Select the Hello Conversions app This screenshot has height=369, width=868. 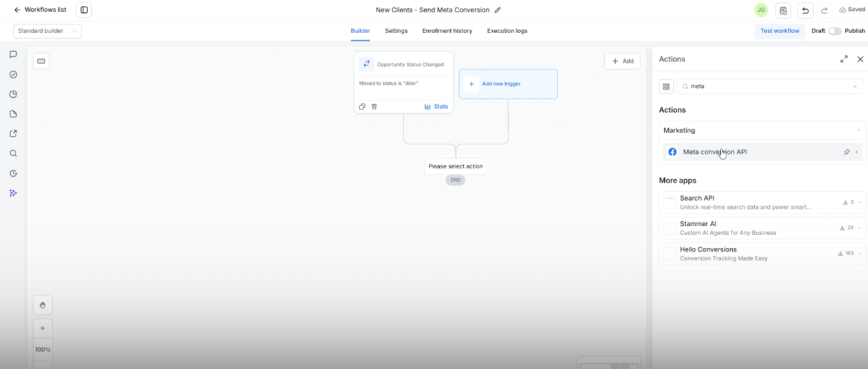[762, 254]
